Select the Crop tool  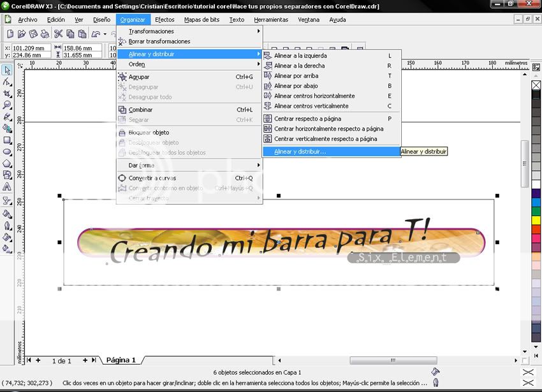(7, 94)
